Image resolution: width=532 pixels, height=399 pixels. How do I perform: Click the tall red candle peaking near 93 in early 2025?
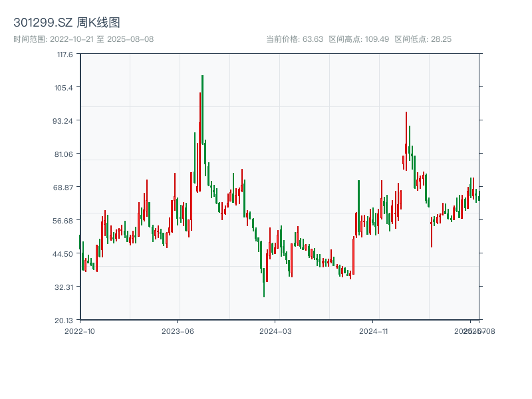tap(406, 141)
